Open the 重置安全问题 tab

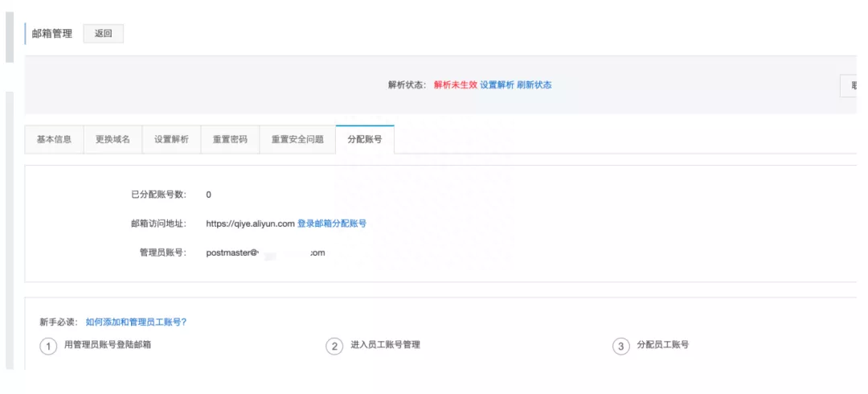297,139
